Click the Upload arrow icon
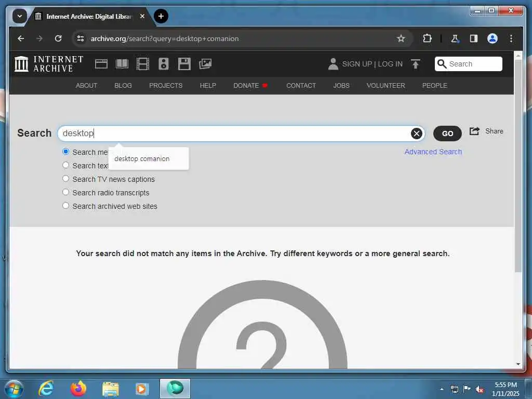532x399 pixels. click(416, 64)
